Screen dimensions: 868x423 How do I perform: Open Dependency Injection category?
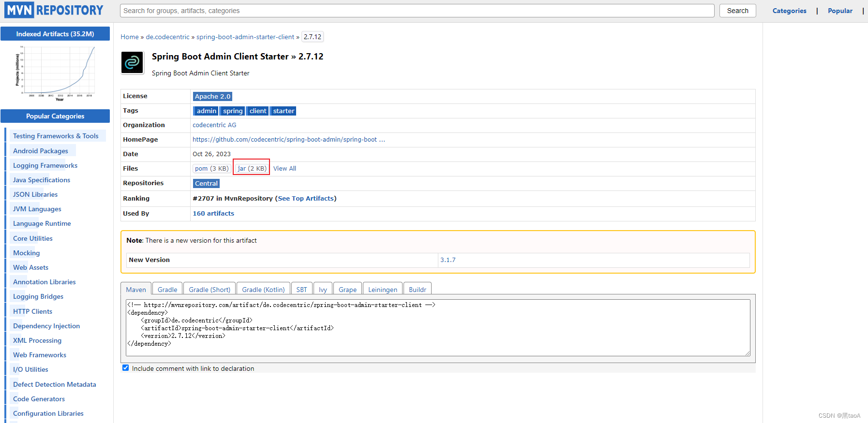(46, 326)
